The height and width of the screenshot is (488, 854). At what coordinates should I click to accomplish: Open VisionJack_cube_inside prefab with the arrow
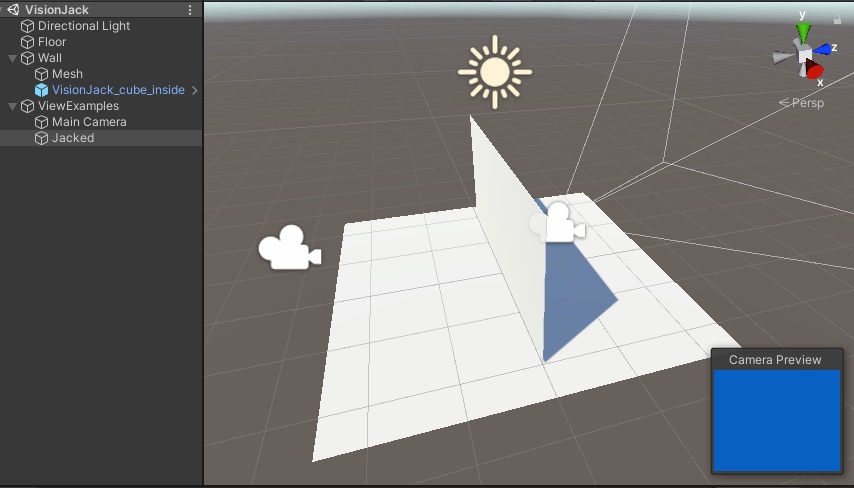[x=194, y=90]
